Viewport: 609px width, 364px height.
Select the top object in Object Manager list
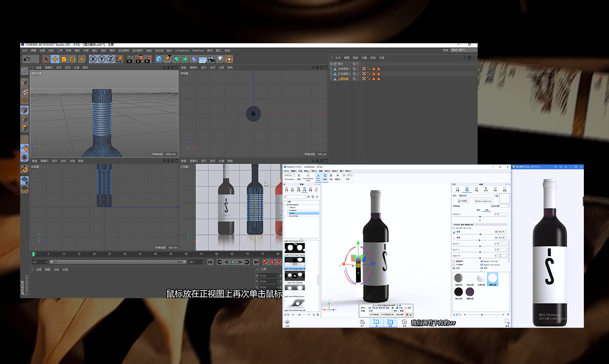click(340, 64)
